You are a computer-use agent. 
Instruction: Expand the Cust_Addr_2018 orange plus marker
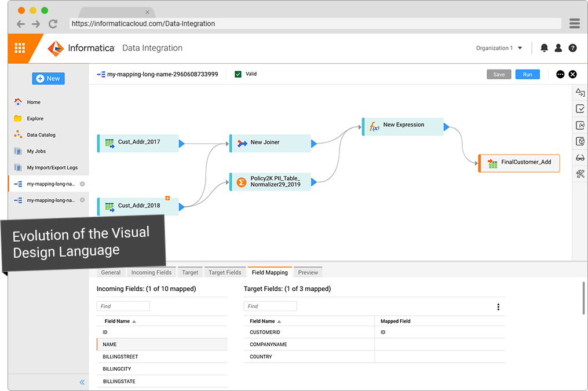[x=168, y=198]
